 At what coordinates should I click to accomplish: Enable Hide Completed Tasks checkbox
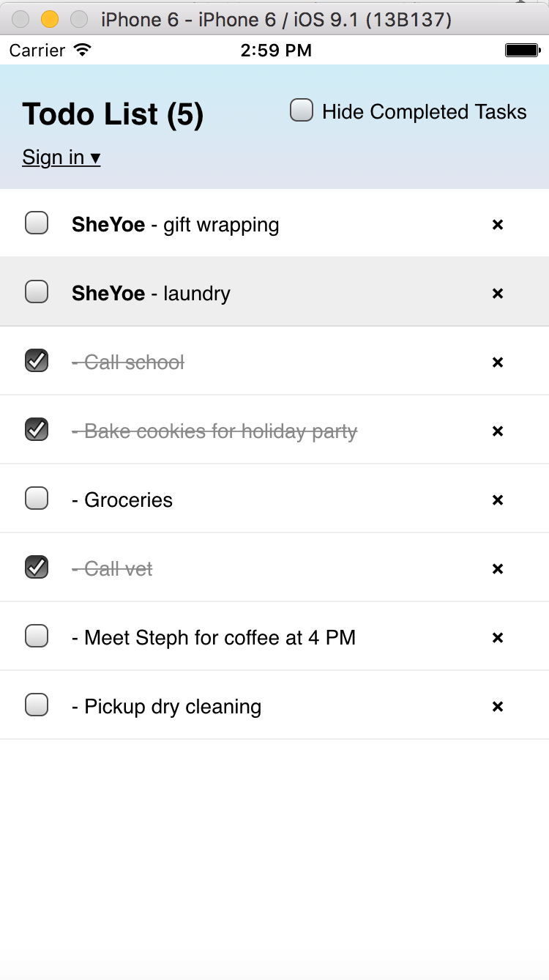(x=302, y=111)
